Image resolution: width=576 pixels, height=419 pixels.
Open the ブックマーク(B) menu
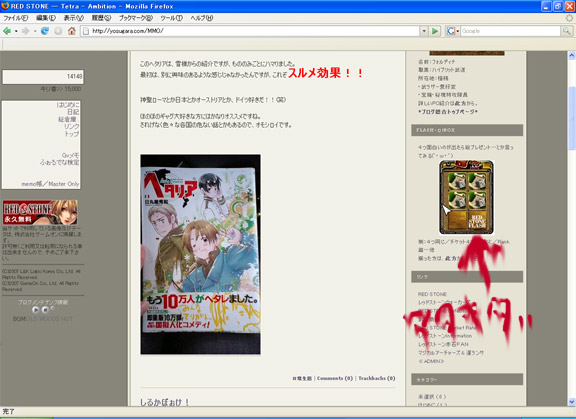(x=136, y=18)
